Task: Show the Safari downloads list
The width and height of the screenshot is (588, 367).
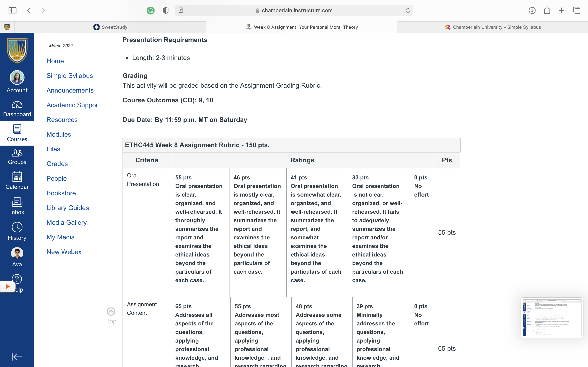Action: pos(532,10)
